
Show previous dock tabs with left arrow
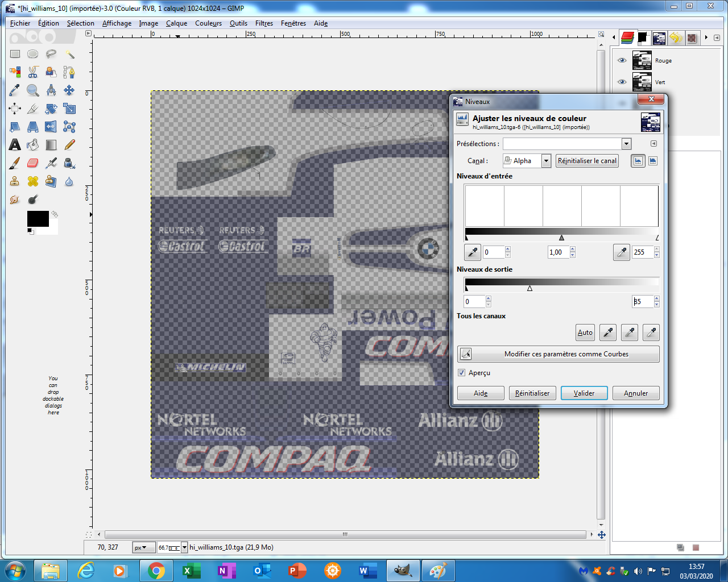tap(614, 38)
